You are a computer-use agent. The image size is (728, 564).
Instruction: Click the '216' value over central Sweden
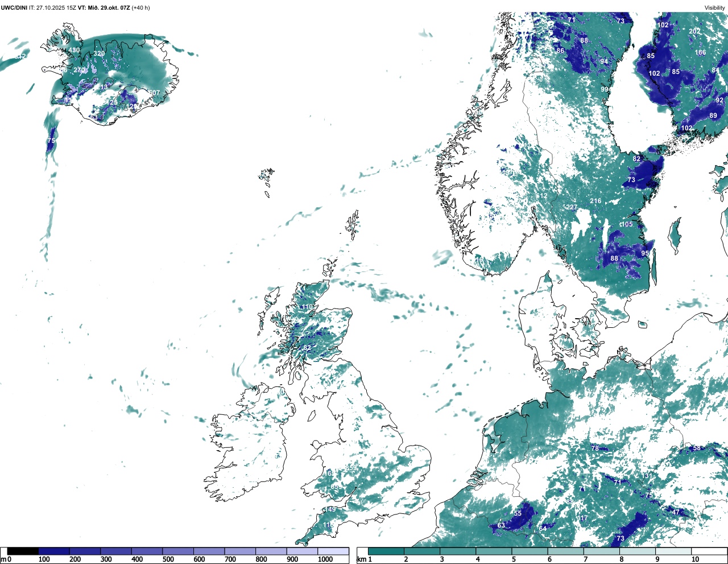point(595,201)
